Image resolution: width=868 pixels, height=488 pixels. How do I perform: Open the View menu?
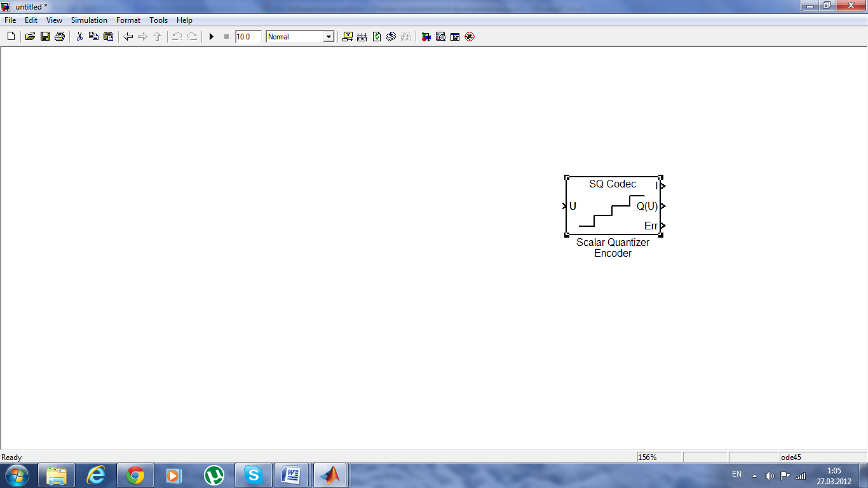[54, 20]
